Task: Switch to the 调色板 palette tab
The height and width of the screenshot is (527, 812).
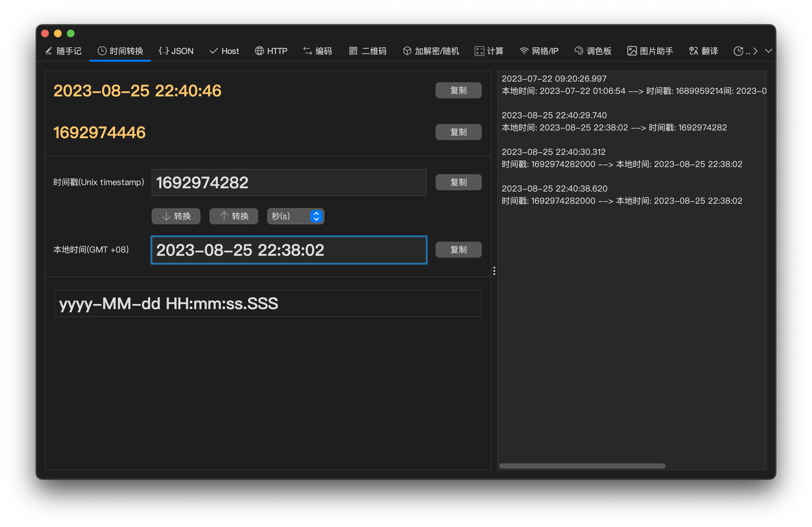Action: coord(593,51)
